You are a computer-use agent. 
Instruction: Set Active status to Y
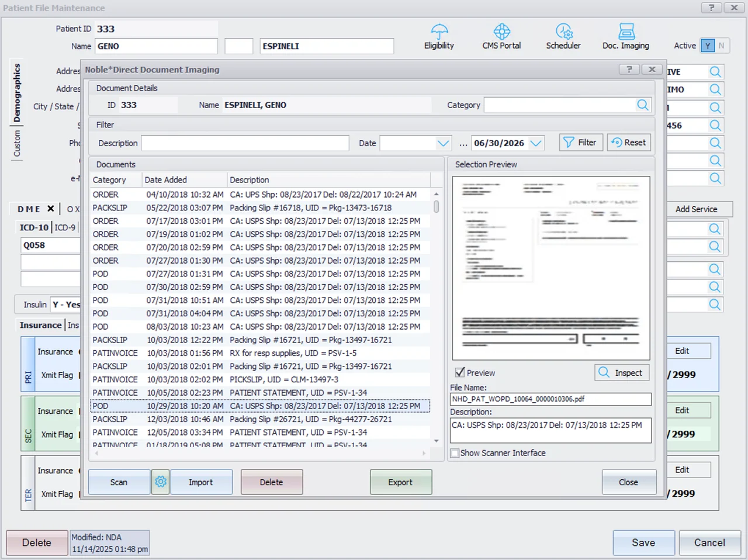click(x=708, y=46)
